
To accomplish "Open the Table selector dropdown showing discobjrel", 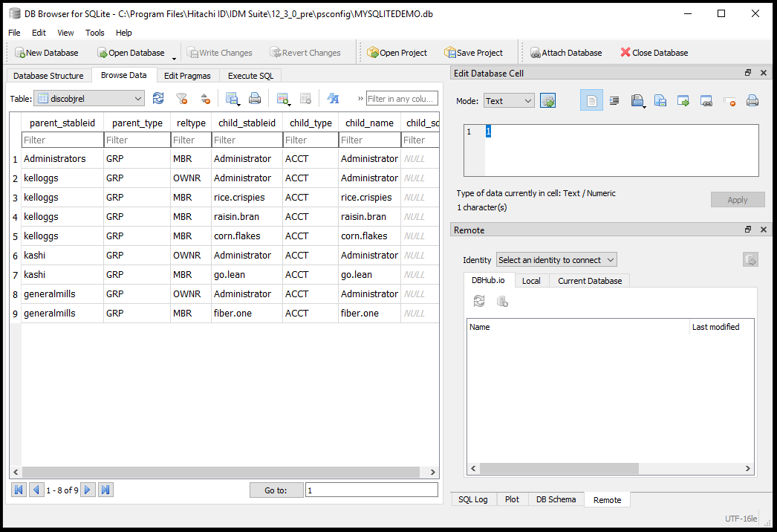I will tap(90, 99).
